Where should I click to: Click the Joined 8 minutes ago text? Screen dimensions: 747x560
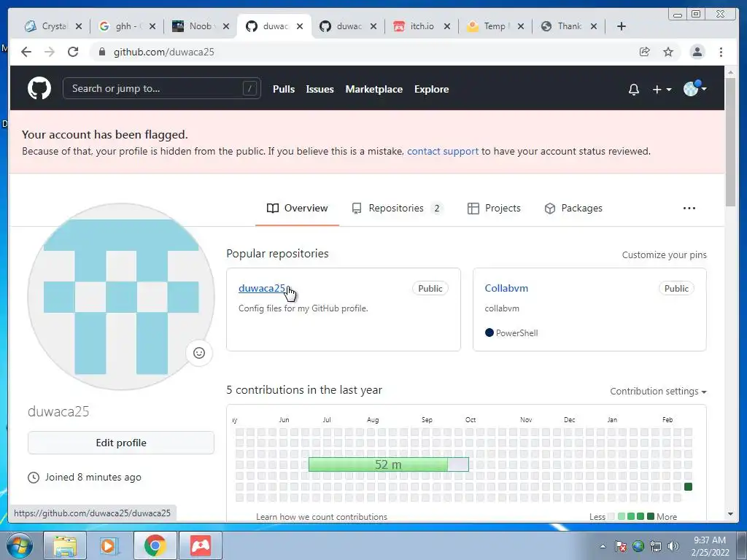pyautogui.click(x=93, y=477)
